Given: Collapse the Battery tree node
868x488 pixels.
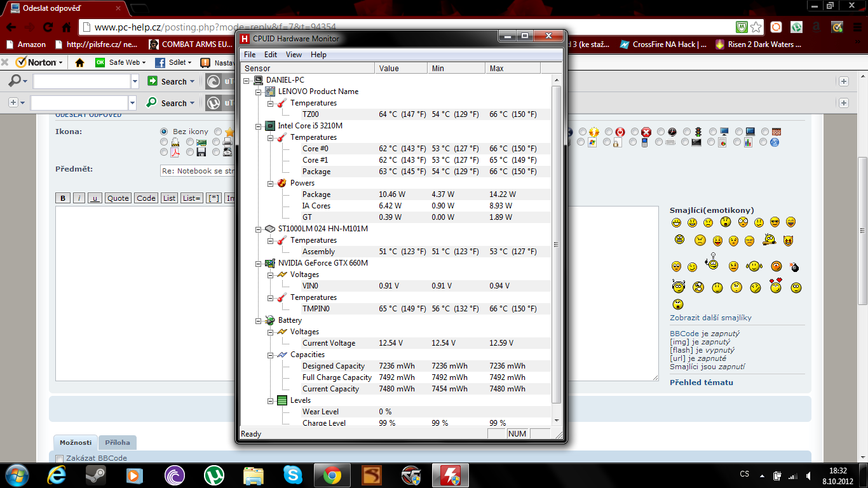Looking at the screenshot, I should [259, 320].
